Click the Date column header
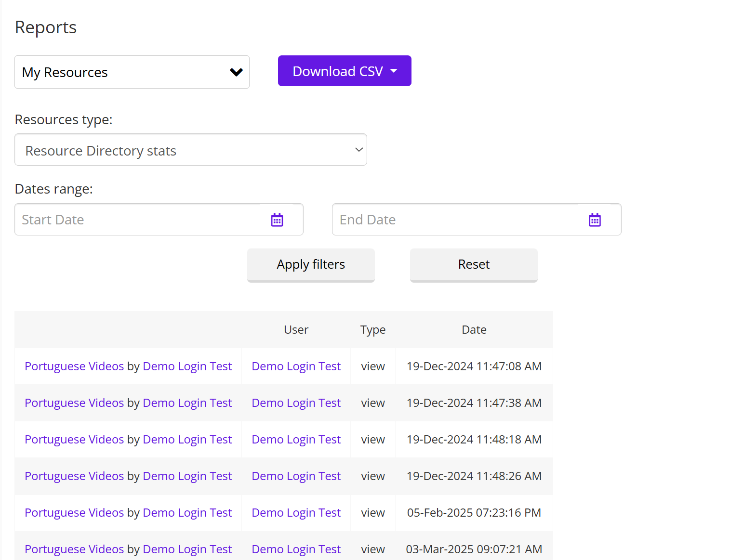The image size is (756, 560). (x=474, y=330)
